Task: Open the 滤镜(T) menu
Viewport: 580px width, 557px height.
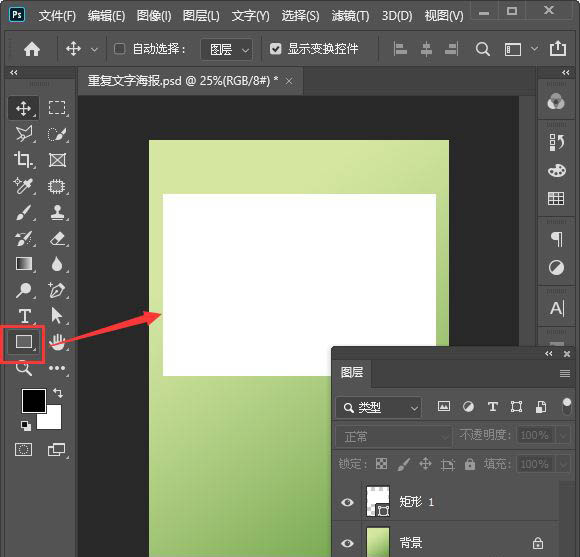Action: point(350,16)
